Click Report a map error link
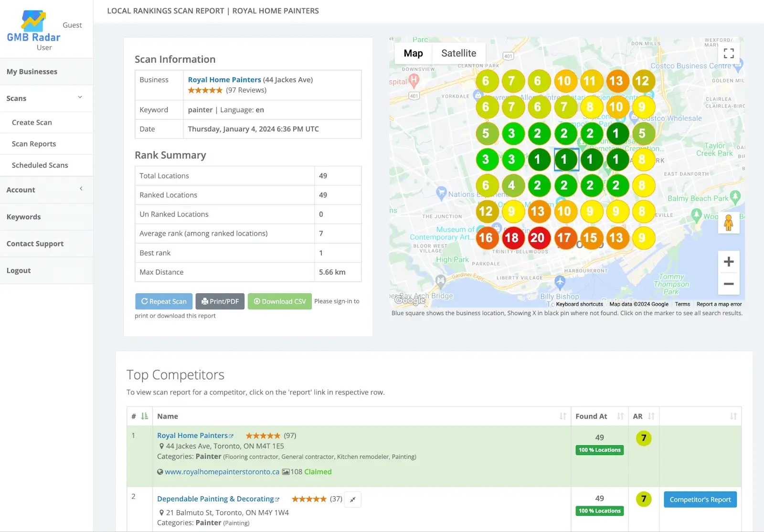 (x=719, y=304)
